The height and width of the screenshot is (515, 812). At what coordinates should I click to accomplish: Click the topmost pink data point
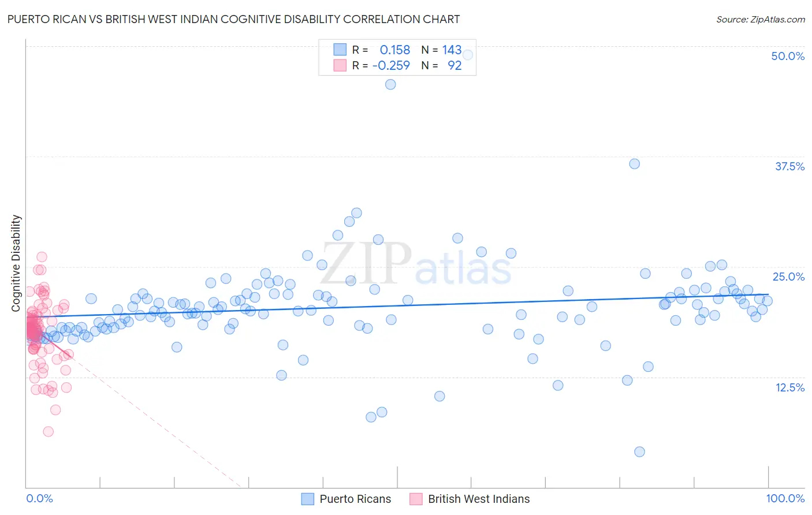(42, 257)
